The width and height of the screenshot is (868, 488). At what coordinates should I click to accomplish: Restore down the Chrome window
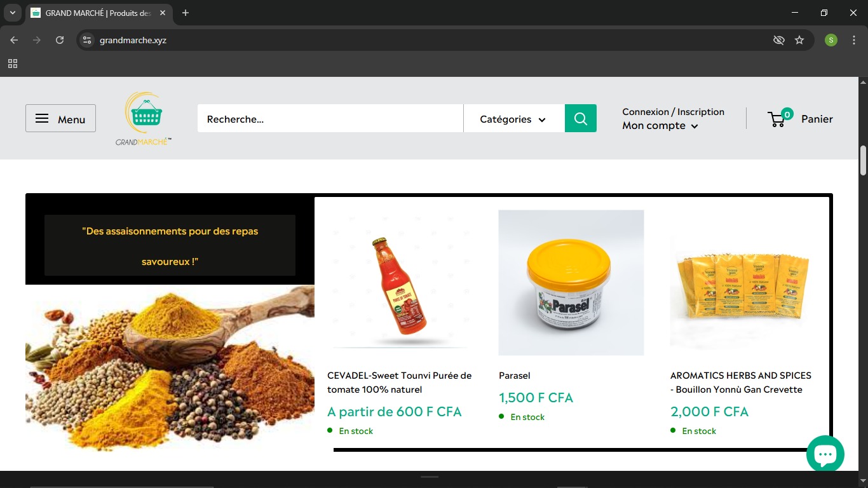point(824,13)
